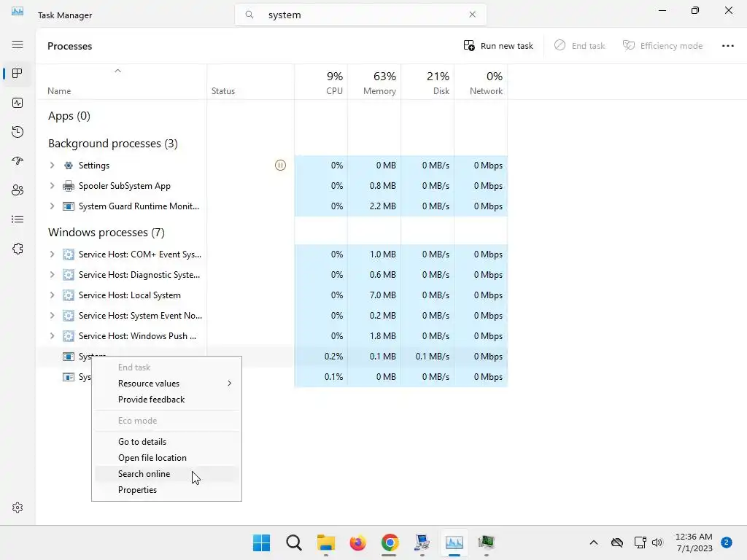Open the Windows Start button in taskbar

(x=261, y=542)
